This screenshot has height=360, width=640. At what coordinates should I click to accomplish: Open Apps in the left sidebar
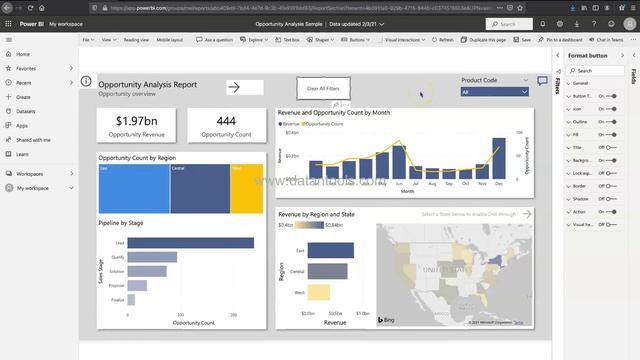point(22,125)
